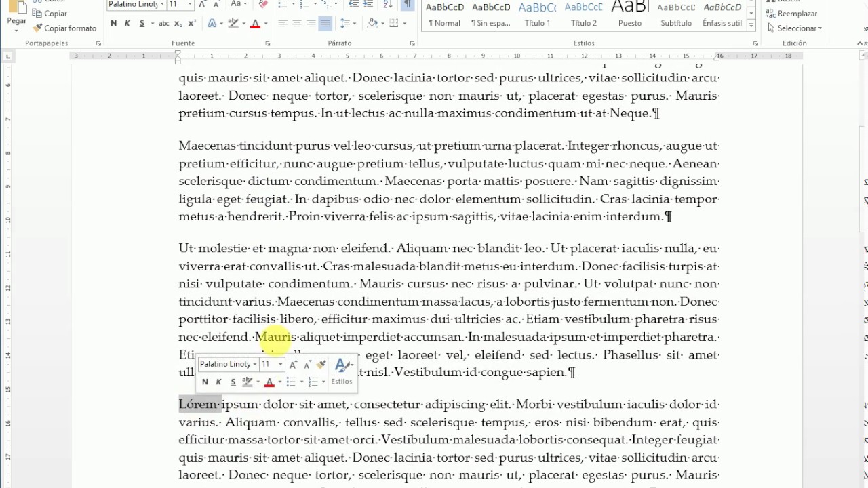Click the Copiar icon in Portapapeles
Viewport: 868px width, 488px height.
(x=38, y=14)
